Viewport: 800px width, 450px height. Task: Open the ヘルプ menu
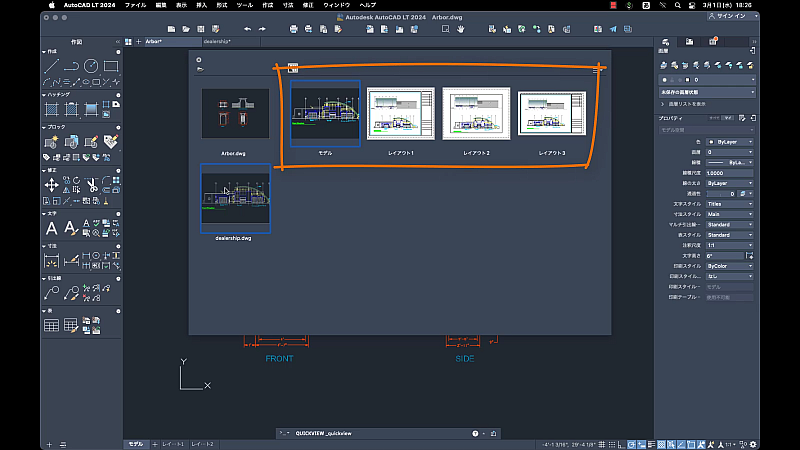click(x=367, y=5)
